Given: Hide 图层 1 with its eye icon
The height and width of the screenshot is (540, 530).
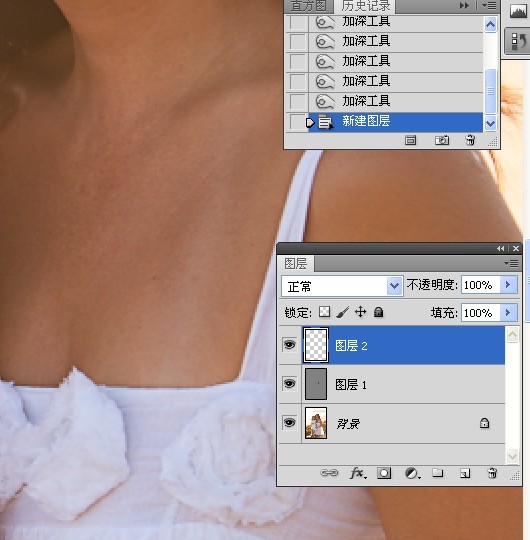Looking at the screenshot, I should pos(289,384).
